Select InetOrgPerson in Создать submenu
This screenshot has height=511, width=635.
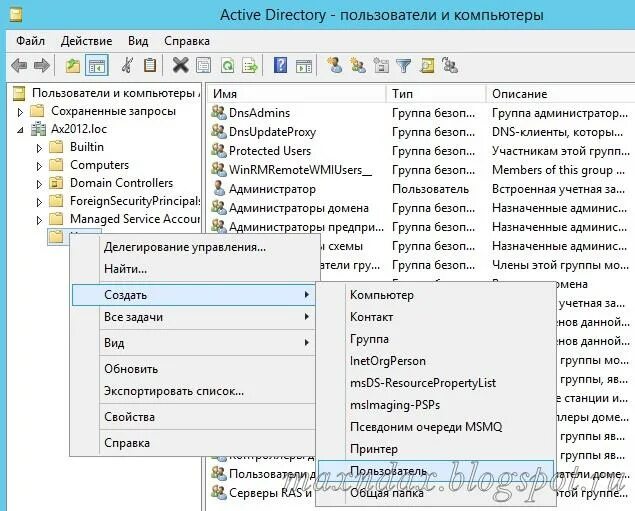point(436,361)
